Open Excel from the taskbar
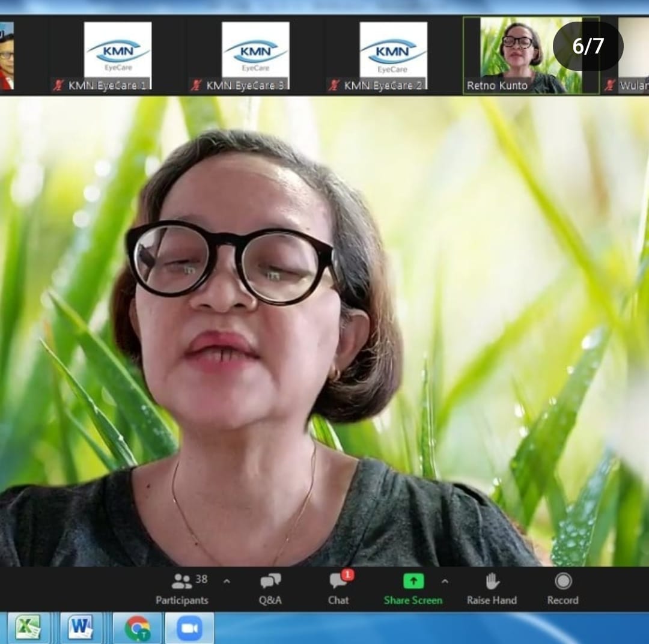Screen dimensions: 649x644 tap(28, 628)
